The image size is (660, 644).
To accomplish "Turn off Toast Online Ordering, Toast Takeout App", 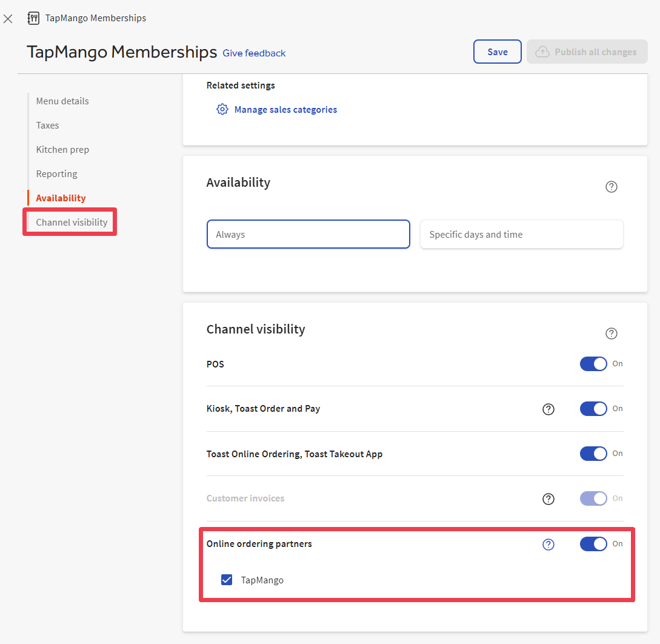I will click(593, 453).
